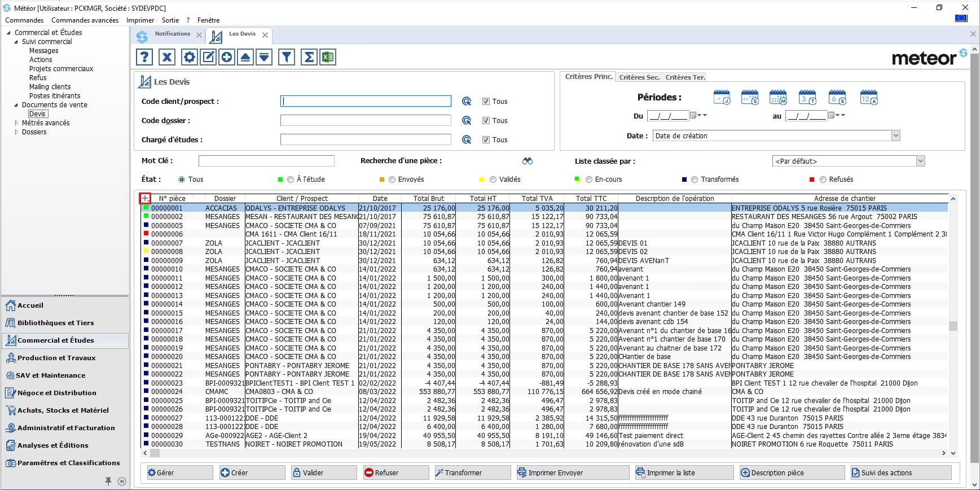Image resolution: width=980 pixels, height=490 pixels.
Task: Click the Refuser button
Action: point(396,473)
